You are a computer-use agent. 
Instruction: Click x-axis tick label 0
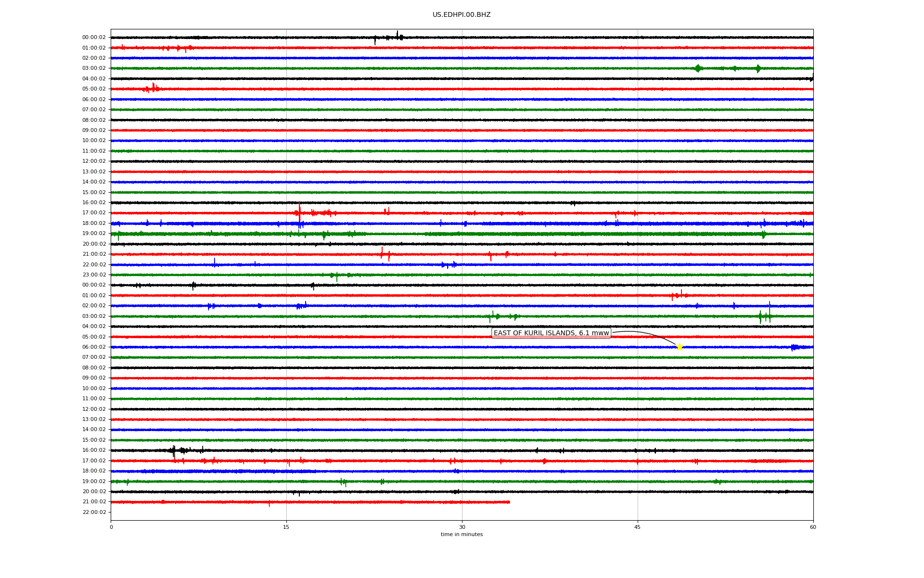pos(111,527)
